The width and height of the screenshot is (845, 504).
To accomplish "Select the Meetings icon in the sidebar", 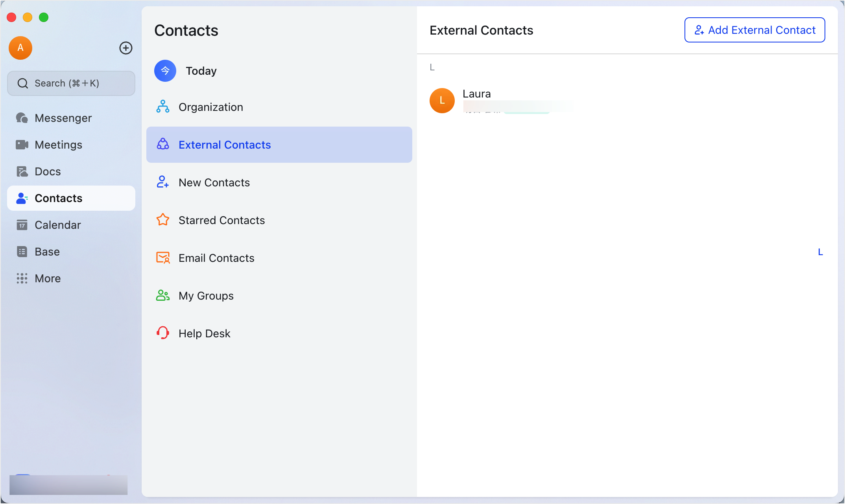I will [x=22, y=145].
